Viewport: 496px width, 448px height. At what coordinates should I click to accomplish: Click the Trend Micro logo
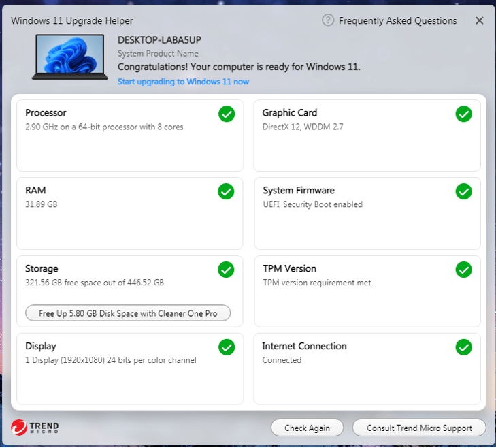coord(35,428)
